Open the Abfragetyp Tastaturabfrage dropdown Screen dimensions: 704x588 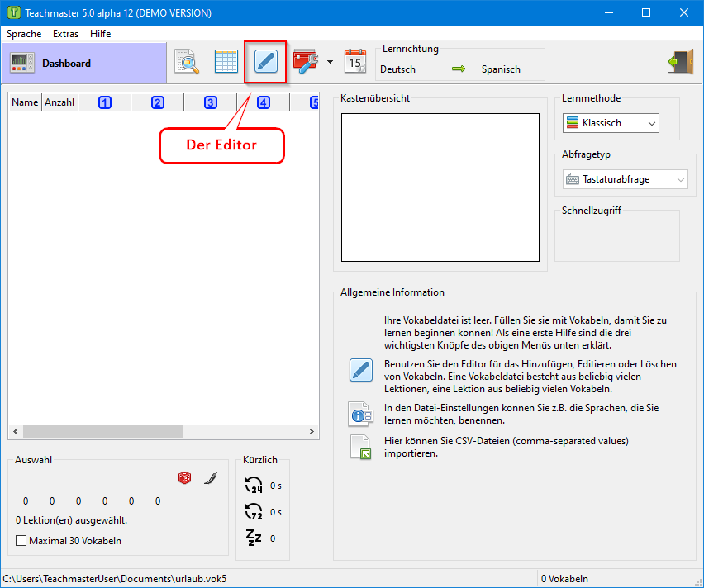[625, 179]
